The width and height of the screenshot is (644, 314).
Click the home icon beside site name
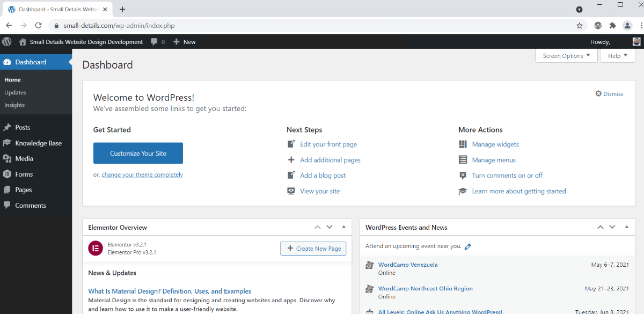(x=23, y=42)
